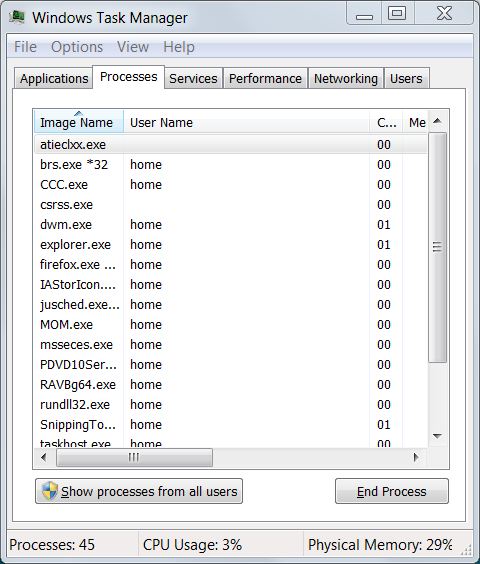Click Show processes from all users
Image resolution: width=480 pixels, height=564 pixels.
tap(139, 491)
